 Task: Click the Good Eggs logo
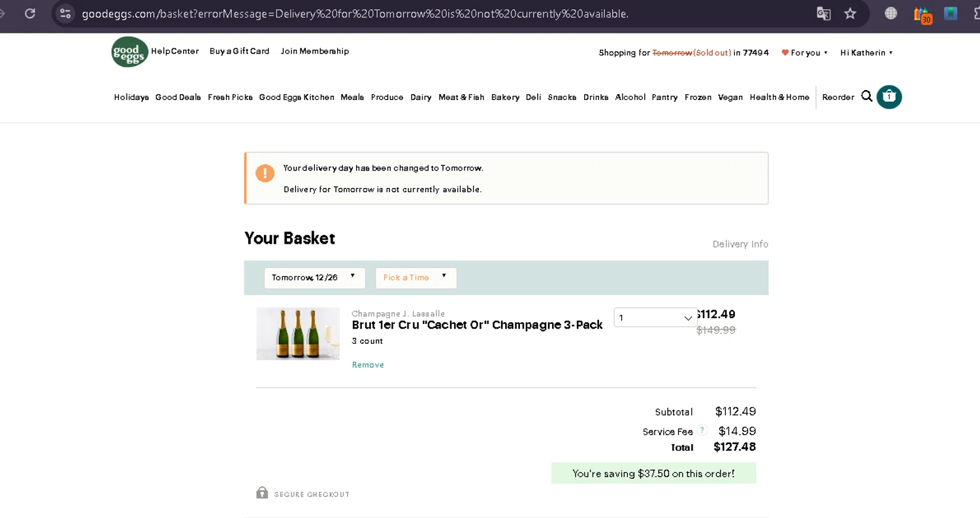[129, 52]
